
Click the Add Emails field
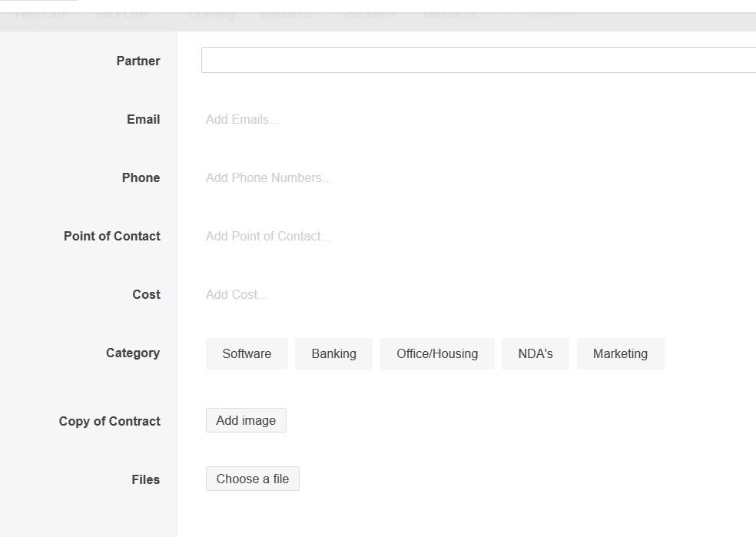point(242,120)
